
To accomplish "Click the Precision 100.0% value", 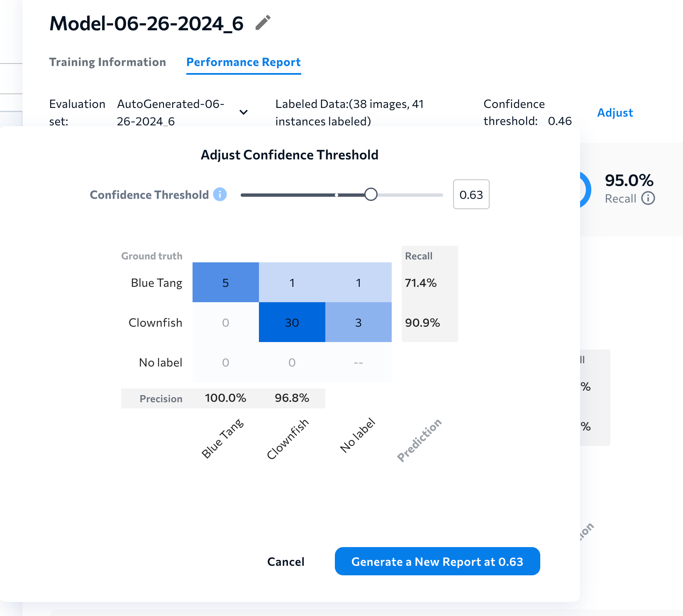I will click(x=225, y=398).
